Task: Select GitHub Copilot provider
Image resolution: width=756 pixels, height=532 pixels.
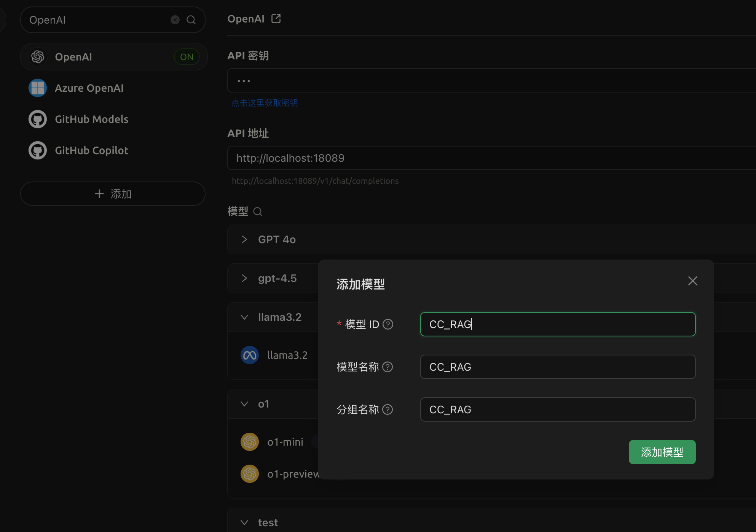Action: click(91, 150)
